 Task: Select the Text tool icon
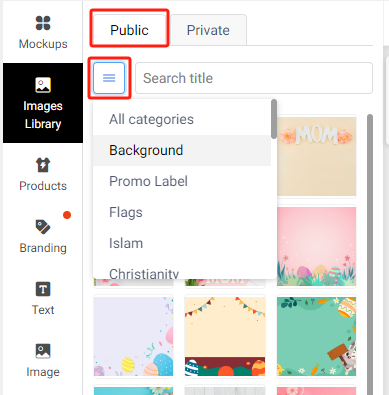(x=43, y=289)
